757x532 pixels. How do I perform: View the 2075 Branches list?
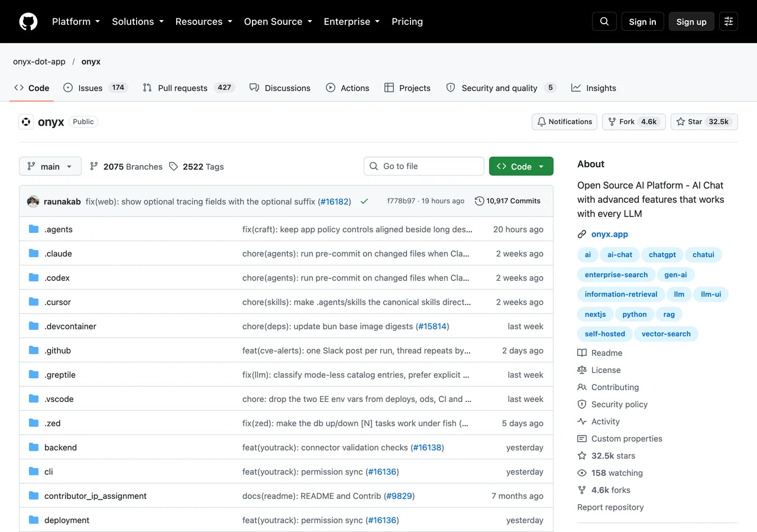[126, 167]
